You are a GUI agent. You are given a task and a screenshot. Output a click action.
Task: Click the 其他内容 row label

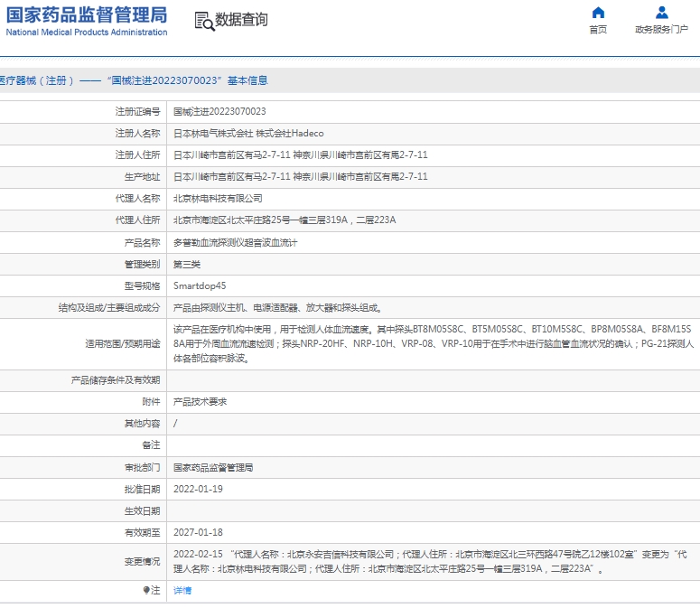click(x=142, y=423)
